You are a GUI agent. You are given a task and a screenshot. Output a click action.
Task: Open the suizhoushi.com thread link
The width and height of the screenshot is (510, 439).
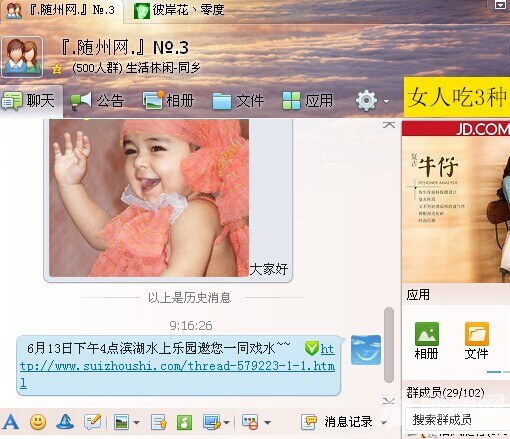click(177, 366)
